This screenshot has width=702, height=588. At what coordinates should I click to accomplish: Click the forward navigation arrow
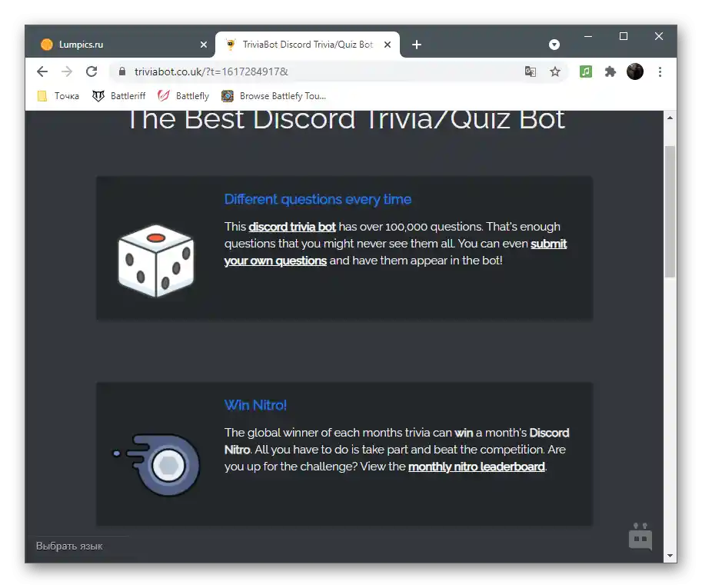click(67, 71)
